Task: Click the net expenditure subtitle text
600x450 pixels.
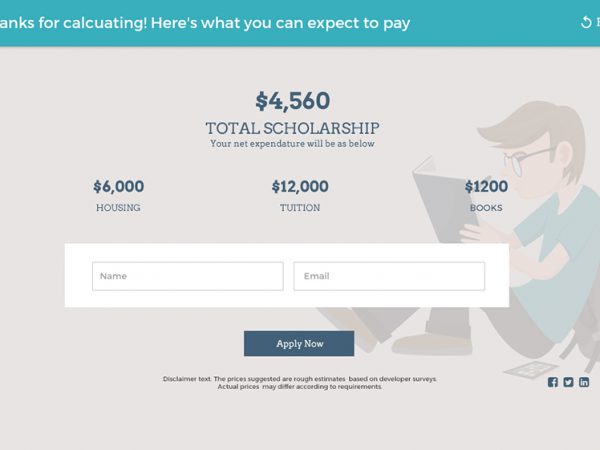Action: coord(292,144)
